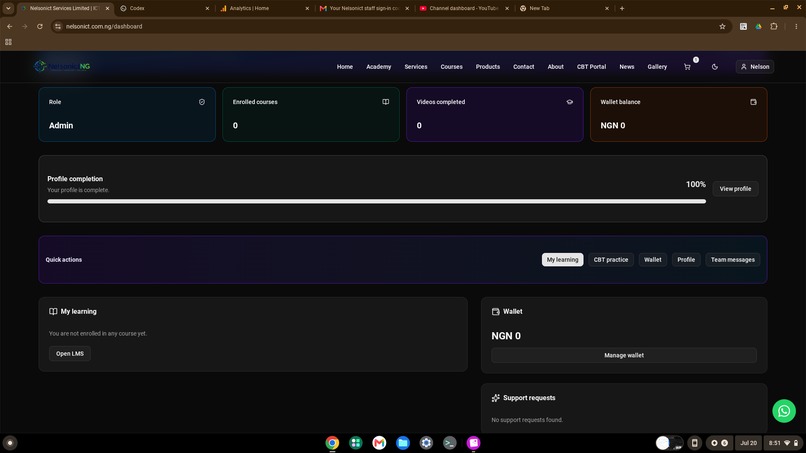Open the About nav item
This screenshot has width=806, height=453.
(x=555, y=67)
